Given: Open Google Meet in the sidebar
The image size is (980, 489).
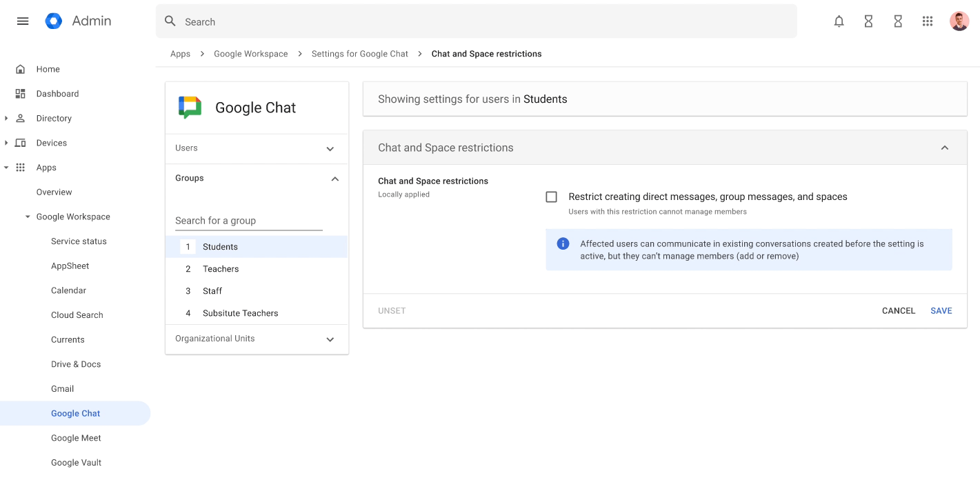Looking at the screenshot, I should click(75, 438).
